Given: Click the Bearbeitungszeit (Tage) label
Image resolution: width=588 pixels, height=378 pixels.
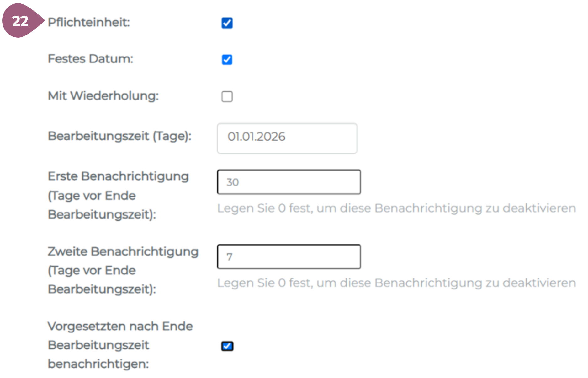Looking at the screenshot, I should (x=119, y=136).
